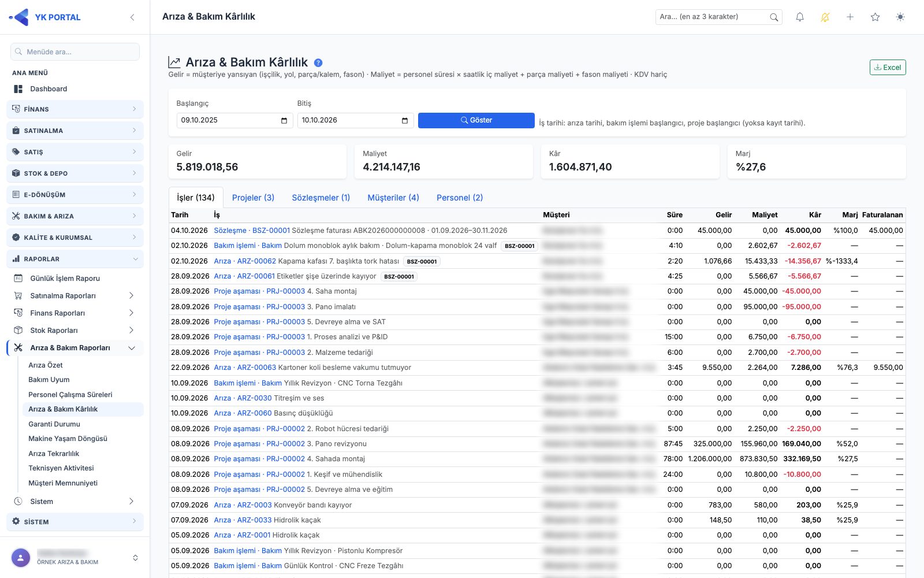Click the Göster button

point(476,120)
